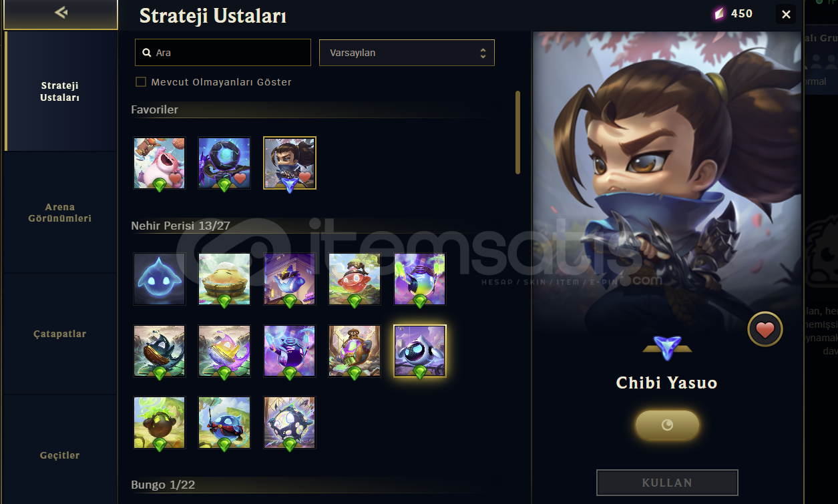838x504 pixels.
Task: Click the back double-arrow icon
Action: click(x=61, y=12)
